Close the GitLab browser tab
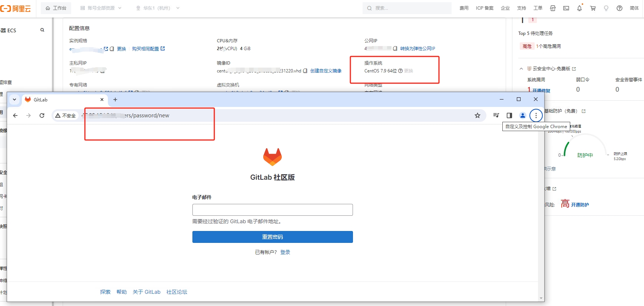644x306 pixels. (x=102, y=100)
